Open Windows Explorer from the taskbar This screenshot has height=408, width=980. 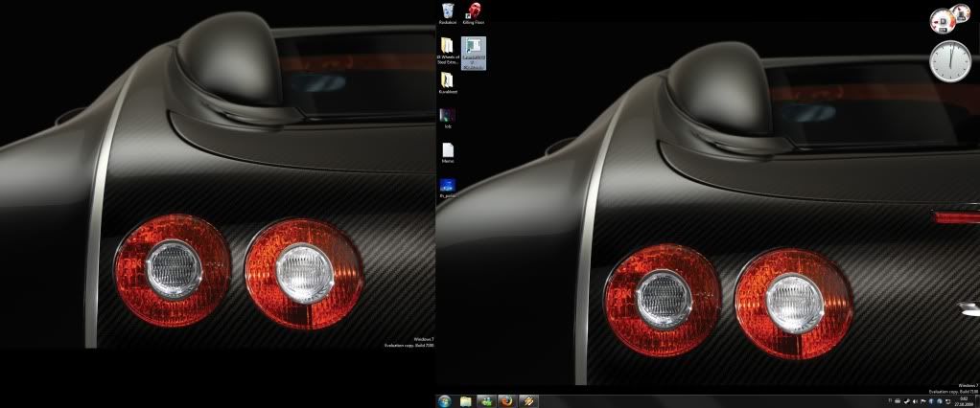[466, 400]
